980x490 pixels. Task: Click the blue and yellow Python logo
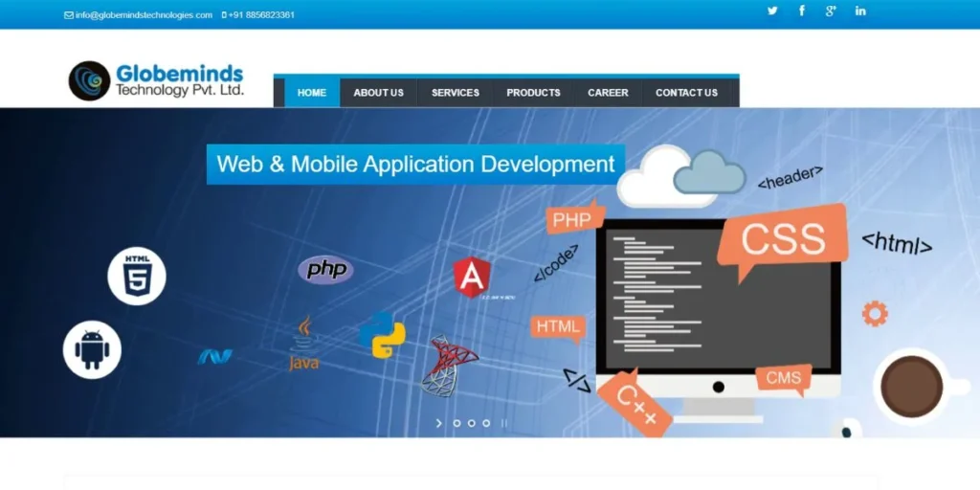click(x=383, y=335)
